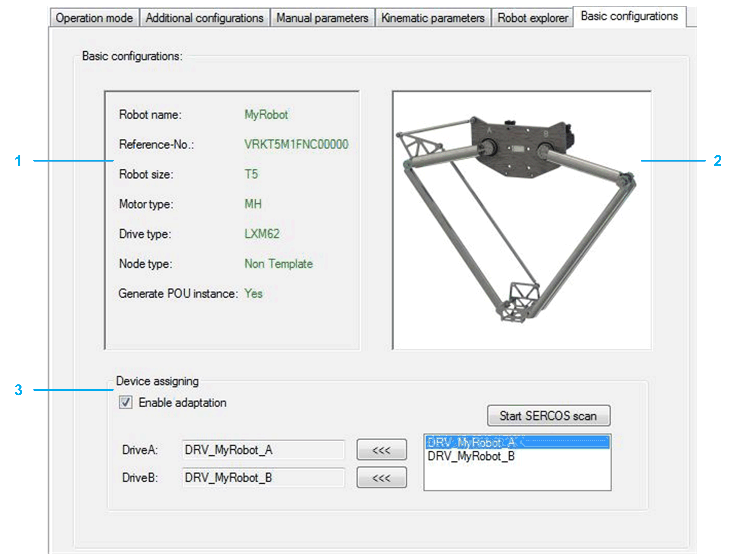Select DRV_MyRobot_A in the scan list
The height and width of the screenshot is (560, 735).
(517, 443)
